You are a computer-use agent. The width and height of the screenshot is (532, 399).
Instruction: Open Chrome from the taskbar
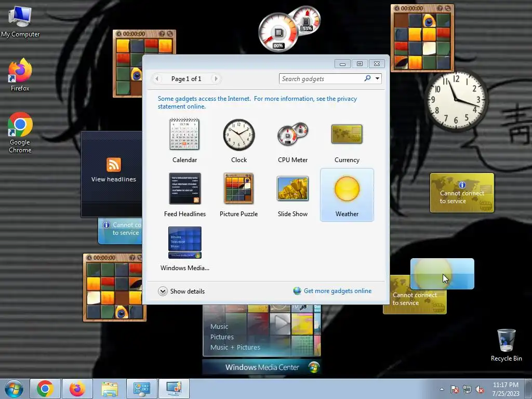tap(45, 389)
